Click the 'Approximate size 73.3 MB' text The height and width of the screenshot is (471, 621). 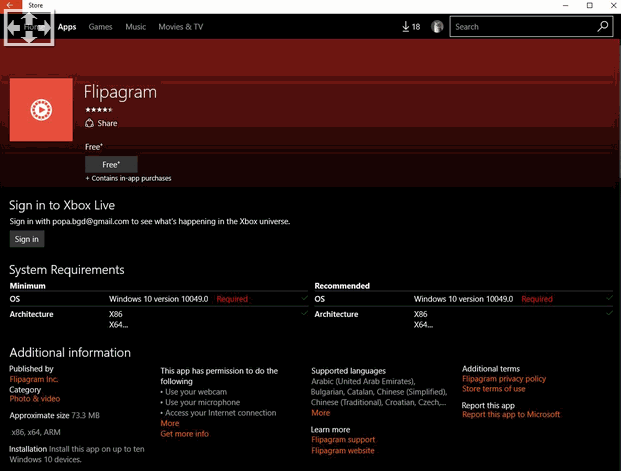click(55, 416)
